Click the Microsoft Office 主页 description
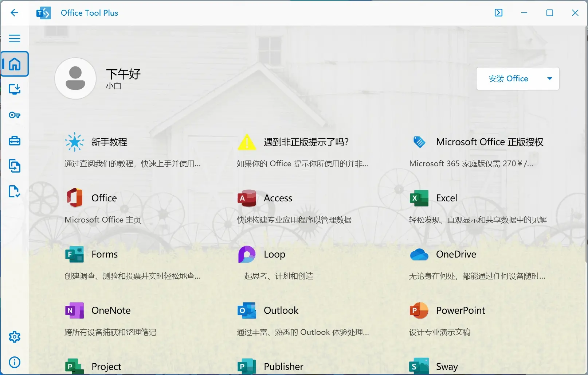 [103, 220]
